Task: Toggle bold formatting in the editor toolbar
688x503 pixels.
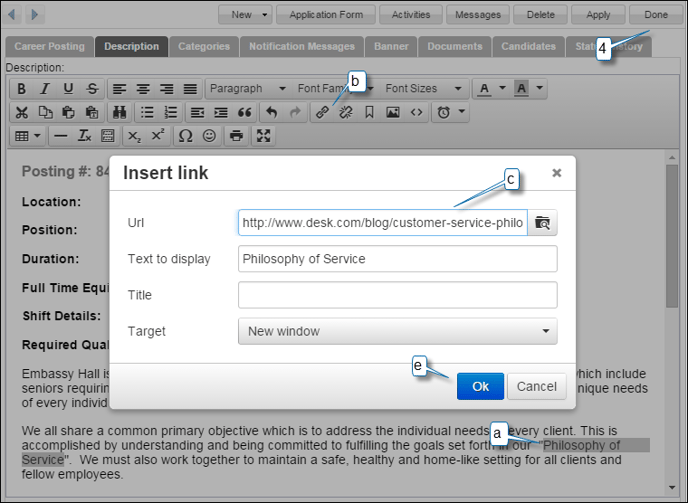Action: tap(21, 89)
